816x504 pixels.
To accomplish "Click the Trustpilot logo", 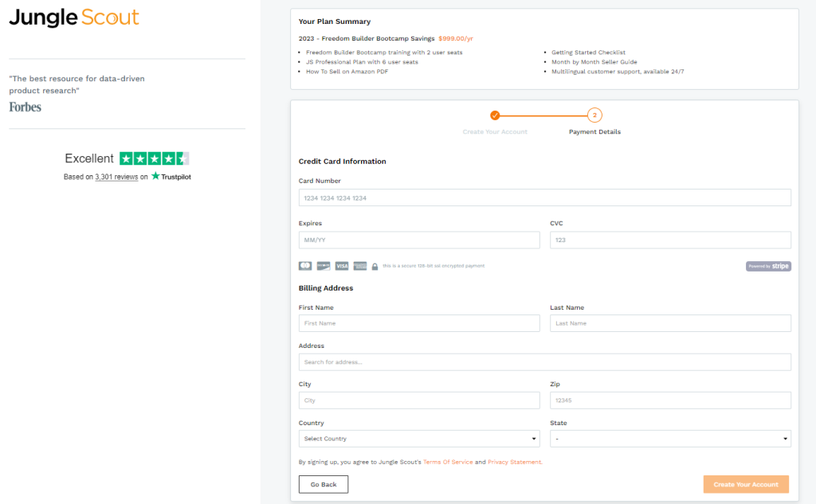I will 171,177.
